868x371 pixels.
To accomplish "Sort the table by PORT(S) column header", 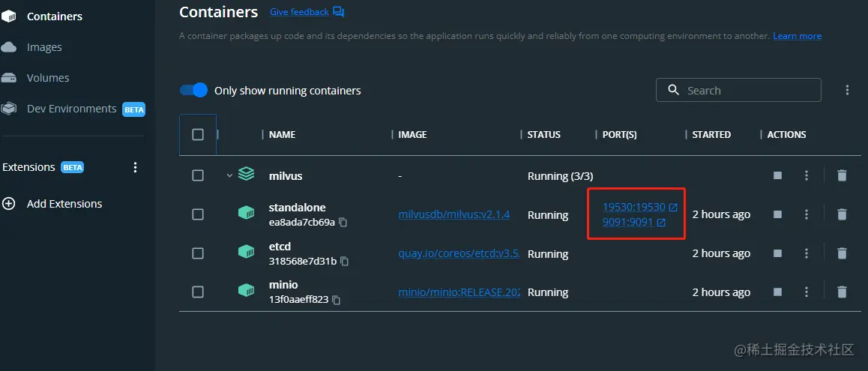I will coord(619,135).
